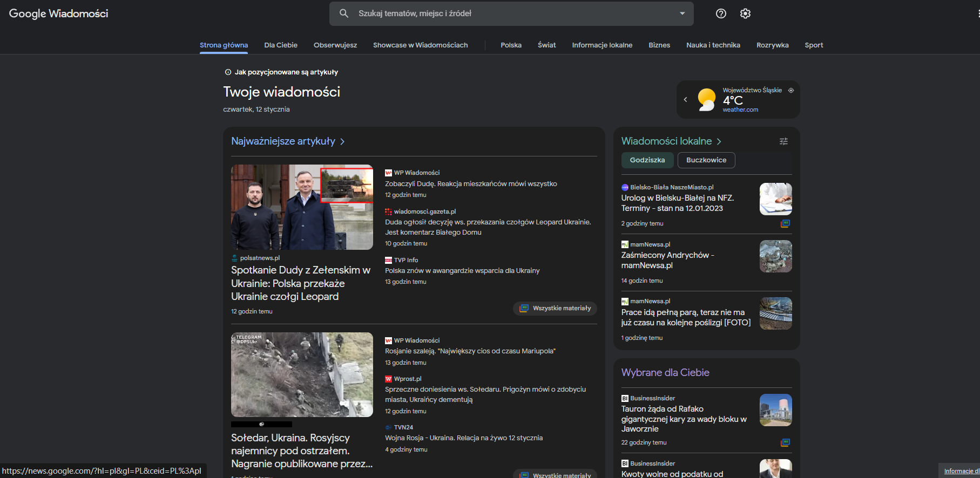Open the Prace idą pełną parą thumbnail
980x478 pixels.
tap(776, 313)
